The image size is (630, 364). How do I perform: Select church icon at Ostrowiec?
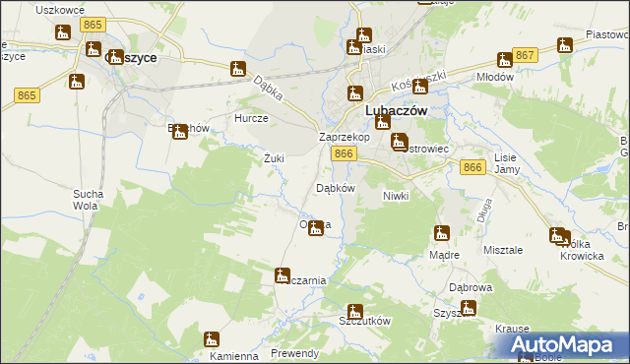[399, 142]
